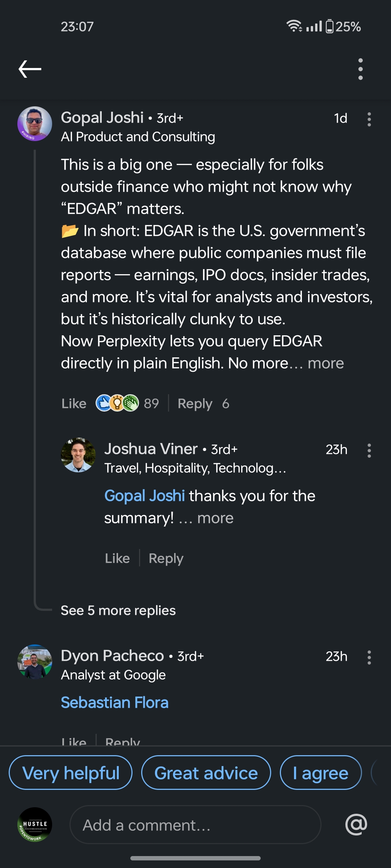Screen dimensions: 391x868
Task: Like Gopal Joshi's comment
Action: click(x=74, y=404)
